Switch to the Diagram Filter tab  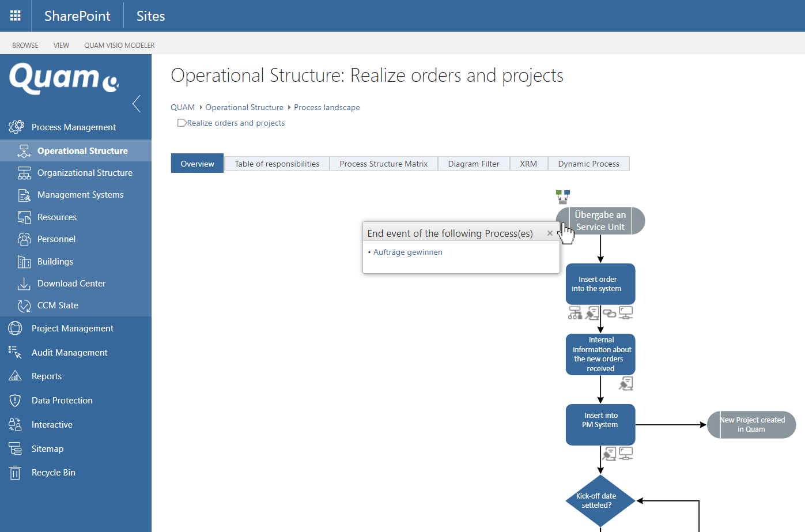tap(474, 164)
